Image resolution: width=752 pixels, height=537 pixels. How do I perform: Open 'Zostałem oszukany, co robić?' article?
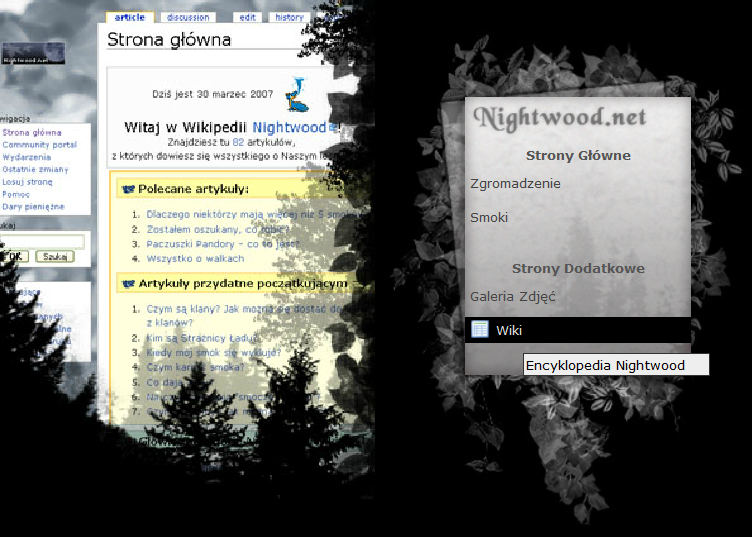click(x=218, y=230)
